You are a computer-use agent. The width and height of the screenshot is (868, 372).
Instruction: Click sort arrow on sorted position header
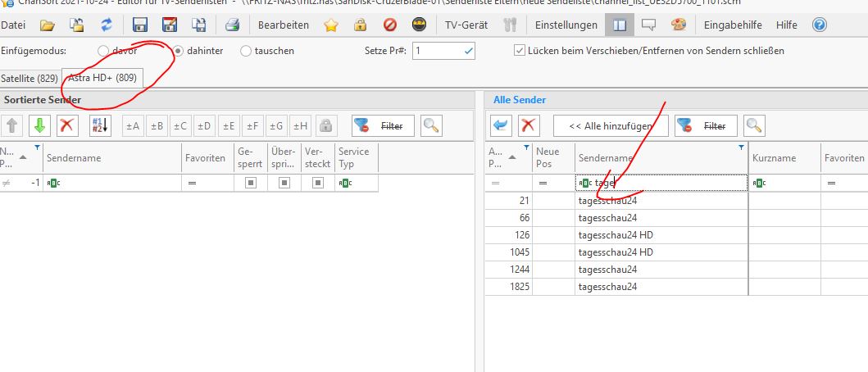[x=23, y=157]
